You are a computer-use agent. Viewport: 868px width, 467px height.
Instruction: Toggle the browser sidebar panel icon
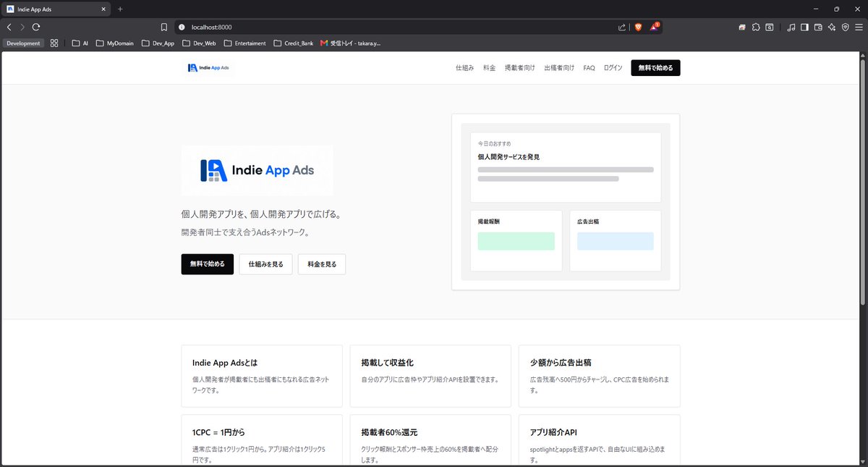coord(805,27)
